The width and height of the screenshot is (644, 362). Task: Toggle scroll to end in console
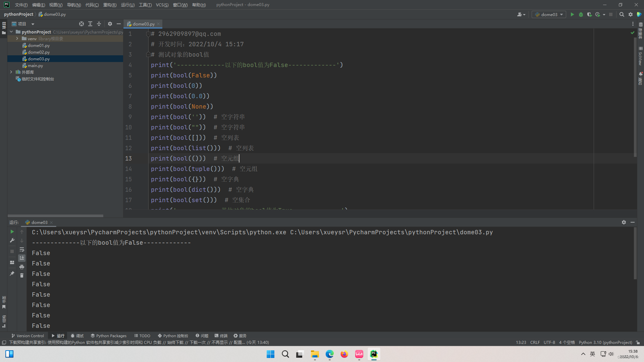pos(22,258)
